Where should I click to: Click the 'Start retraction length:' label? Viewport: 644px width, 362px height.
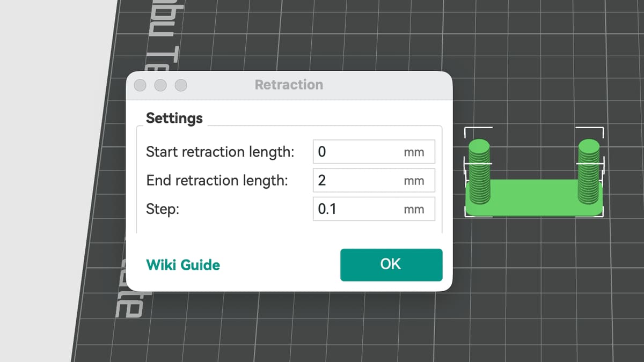[x=220, y=152]
